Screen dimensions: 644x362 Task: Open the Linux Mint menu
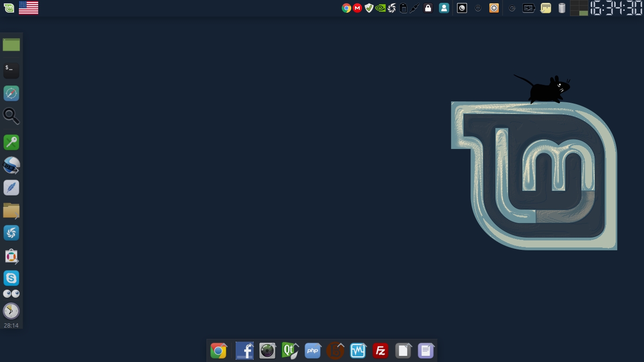[x=8, y=8]
